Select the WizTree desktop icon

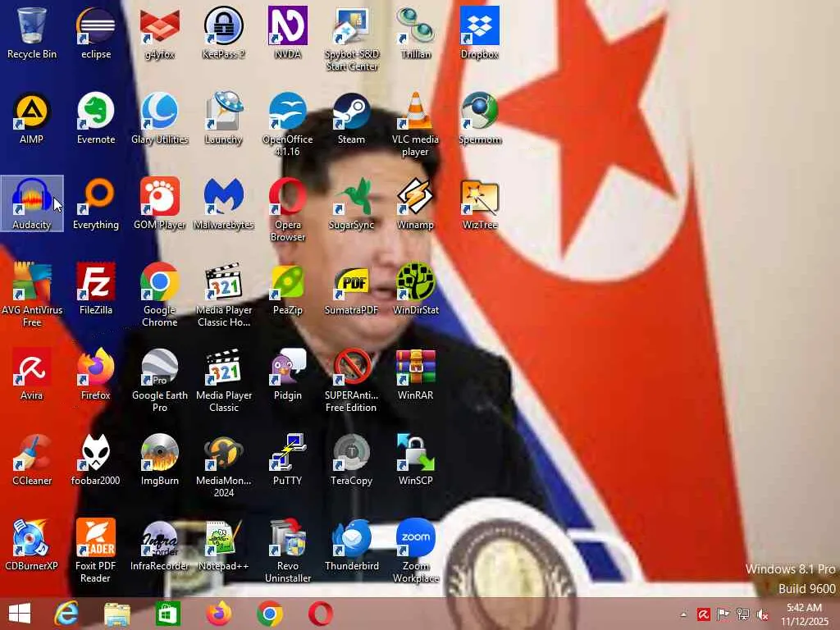[479, 203]
